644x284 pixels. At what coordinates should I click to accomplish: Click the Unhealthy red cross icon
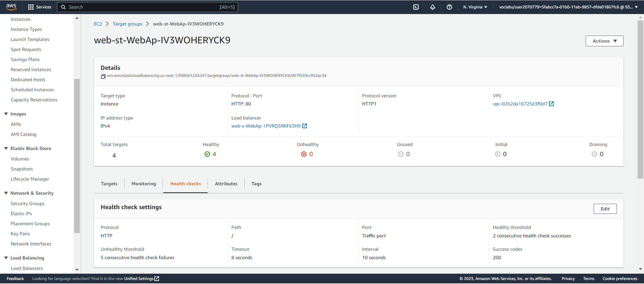pos(304,154)
